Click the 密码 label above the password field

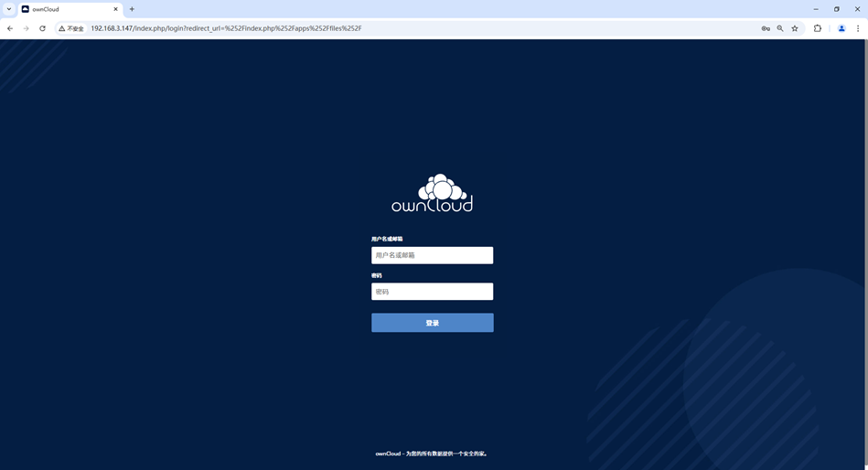[x=377, y=275]
